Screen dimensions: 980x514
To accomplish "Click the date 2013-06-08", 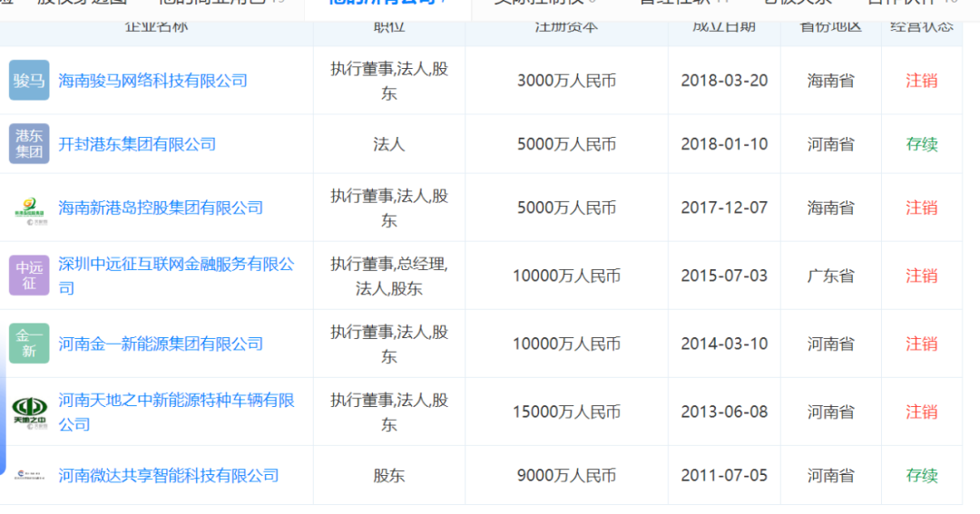I will (724, 412).
